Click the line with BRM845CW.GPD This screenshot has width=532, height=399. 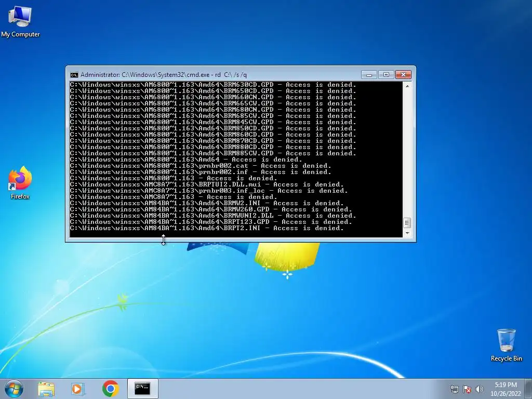coord(213,122)
